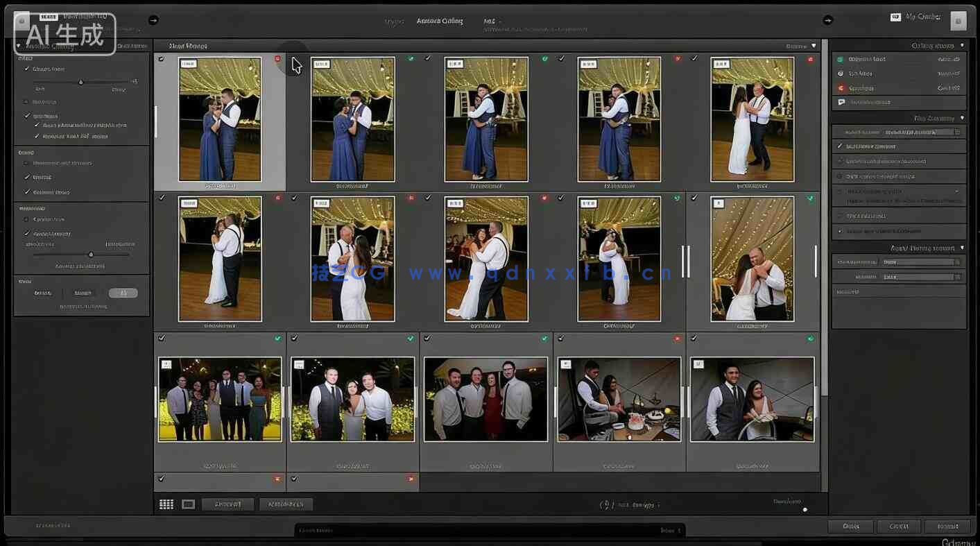
Task: Click the rightmost button in bottom-right corner
Action: click(x=947, y=526)
